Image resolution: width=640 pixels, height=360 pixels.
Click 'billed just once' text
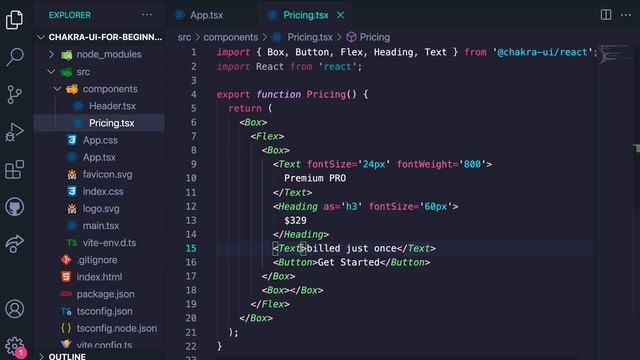(x=351, y=248)
